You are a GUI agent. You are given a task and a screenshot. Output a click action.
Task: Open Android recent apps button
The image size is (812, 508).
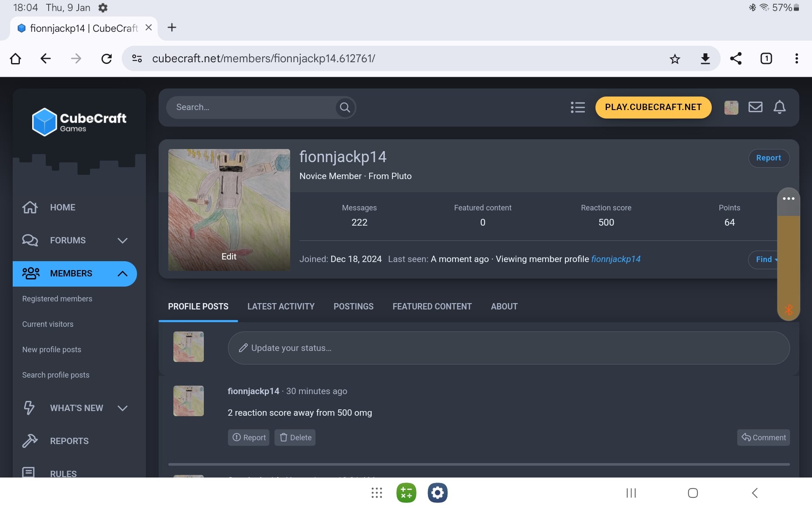tap(631, 493)
